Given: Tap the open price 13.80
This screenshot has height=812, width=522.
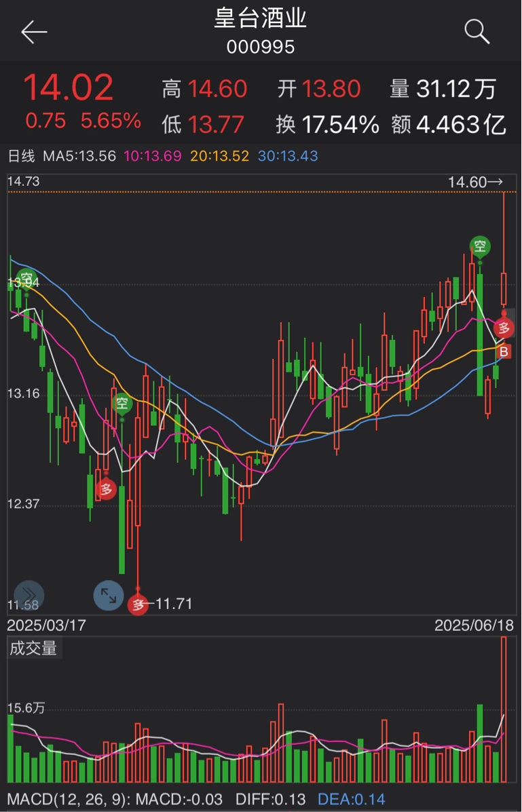Looking at the screenshot, I should 332,89.
